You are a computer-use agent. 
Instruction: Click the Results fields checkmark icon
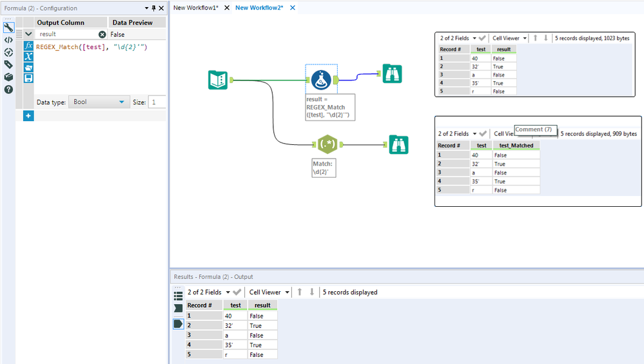coord(237,292)
